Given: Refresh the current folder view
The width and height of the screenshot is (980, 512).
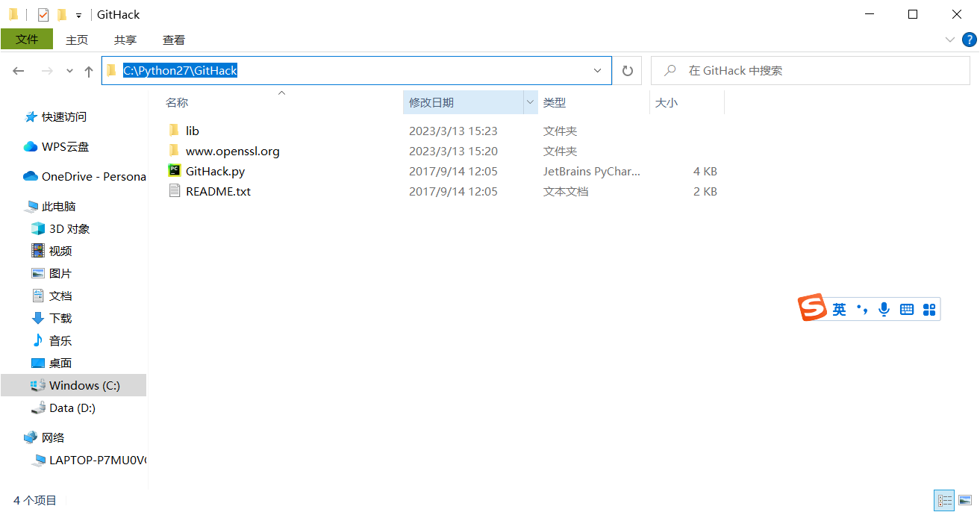Looking at the screenshot, I should [x=628, y=71].
